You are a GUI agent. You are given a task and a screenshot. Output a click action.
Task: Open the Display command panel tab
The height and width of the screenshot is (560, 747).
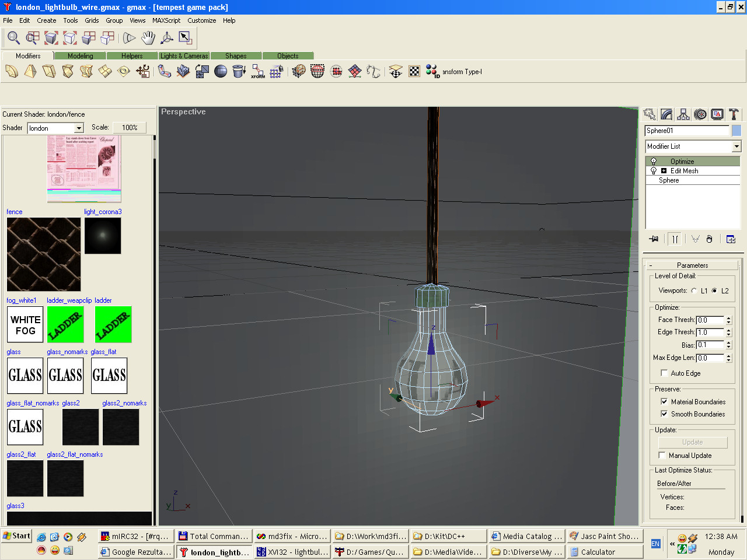(717, 114)
